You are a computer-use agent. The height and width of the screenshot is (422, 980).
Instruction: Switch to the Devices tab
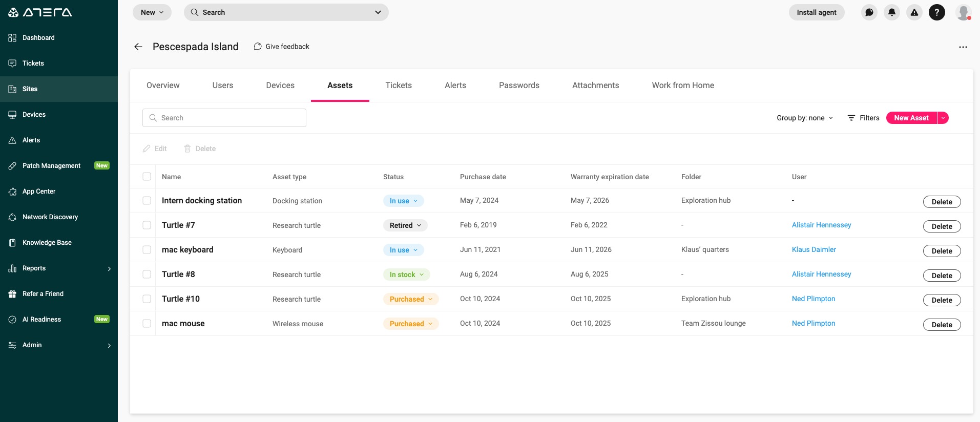(x=280, y=86)
